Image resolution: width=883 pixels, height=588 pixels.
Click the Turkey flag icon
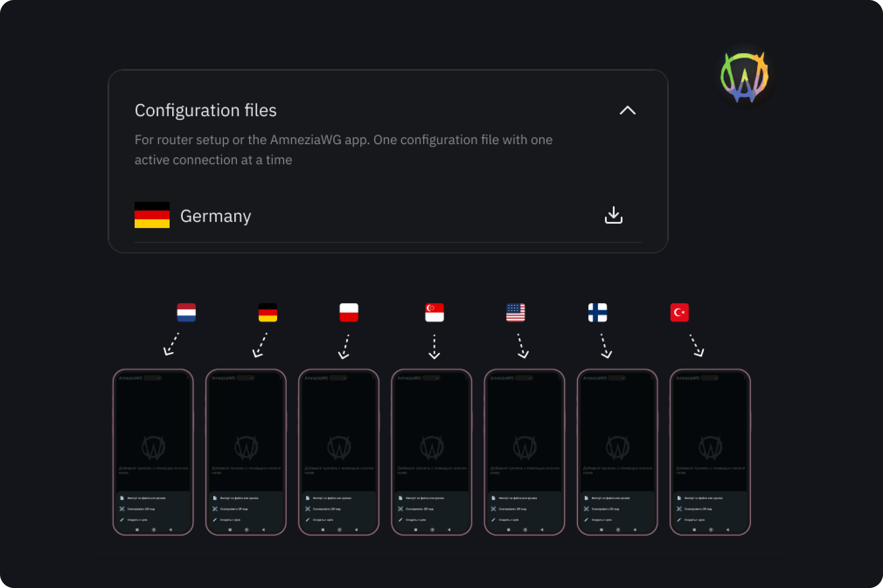(679, 312)
